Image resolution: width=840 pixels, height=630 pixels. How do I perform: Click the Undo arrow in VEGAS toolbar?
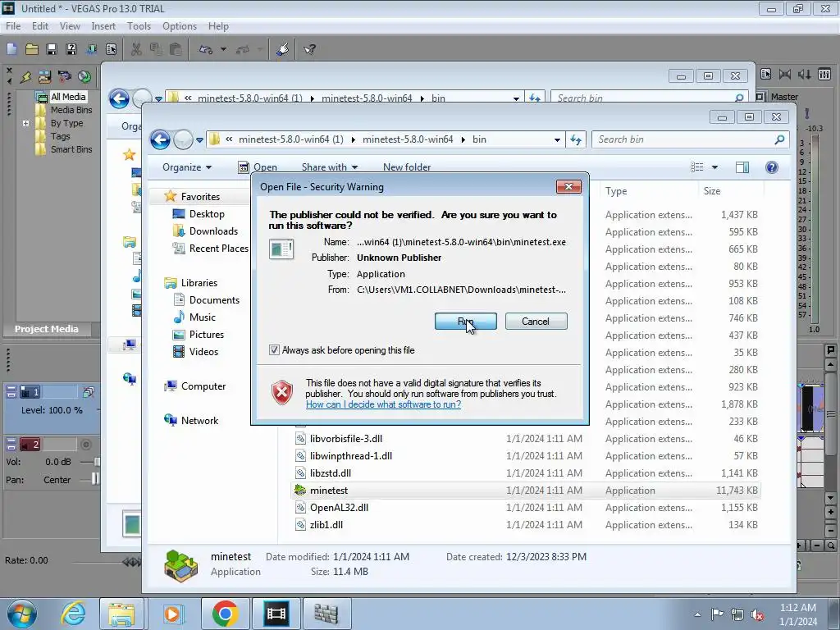[x=206, y=49]
